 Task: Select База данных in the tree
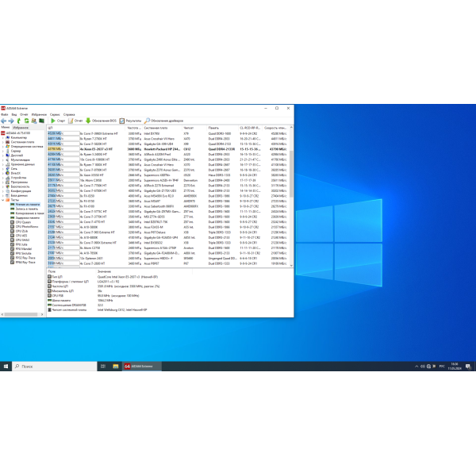coord(19,195)
